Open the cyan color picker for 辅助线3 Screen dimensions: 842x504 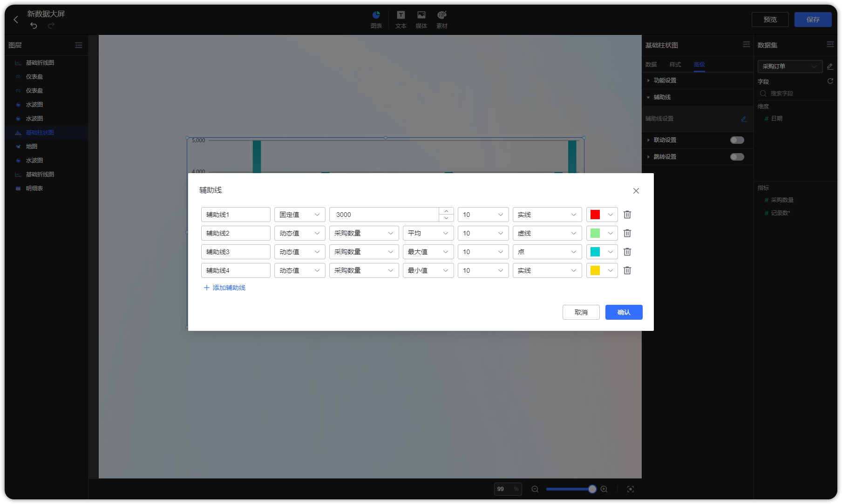(602, 252)
